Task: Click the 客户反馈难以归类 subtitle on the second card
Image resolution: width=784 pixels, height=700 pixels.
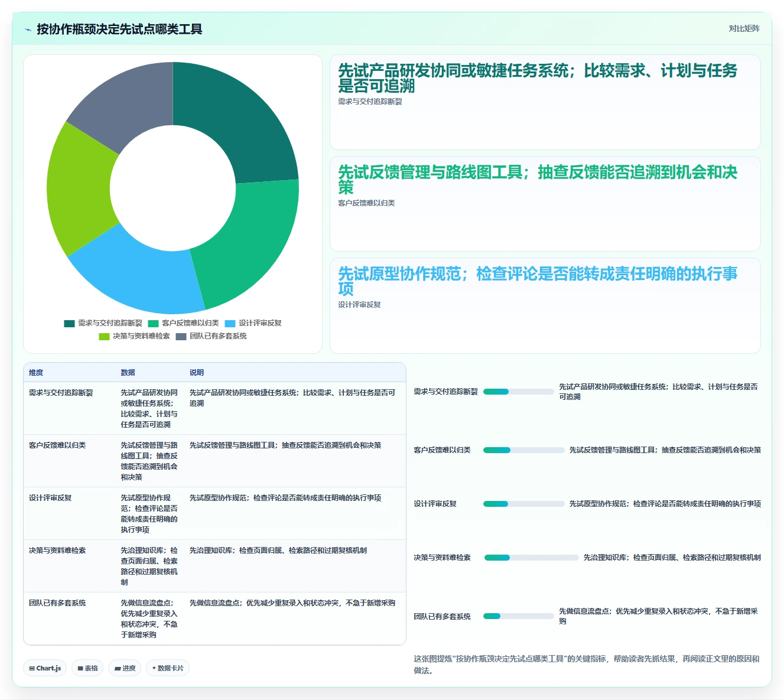Action: click(x=366, y=203)
